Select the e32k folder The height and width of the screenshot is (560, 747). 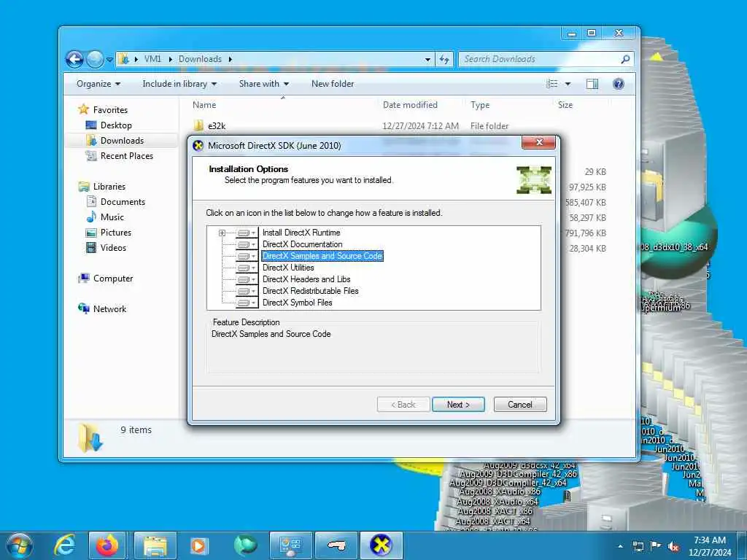(216, 125)
